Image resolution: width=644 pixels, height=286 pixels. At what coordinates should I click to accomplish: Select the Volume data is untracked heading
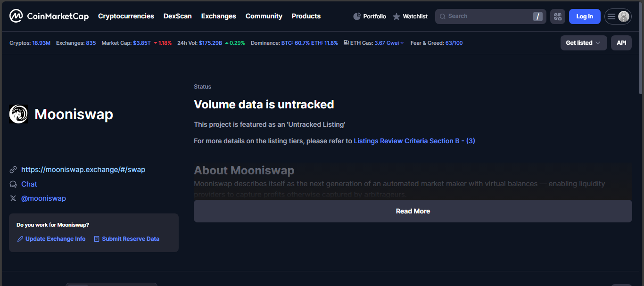click(x=264, y=105)
